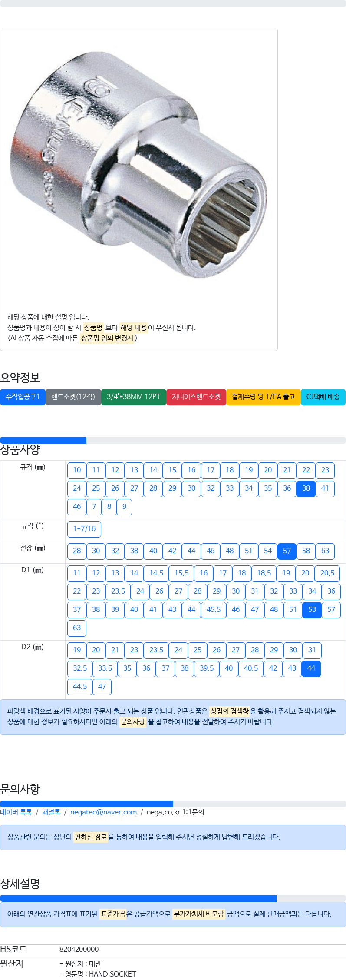Select the 38 size option in 규격 (㎜)
The image size is (346, 980).
click(x=306, y=488)
